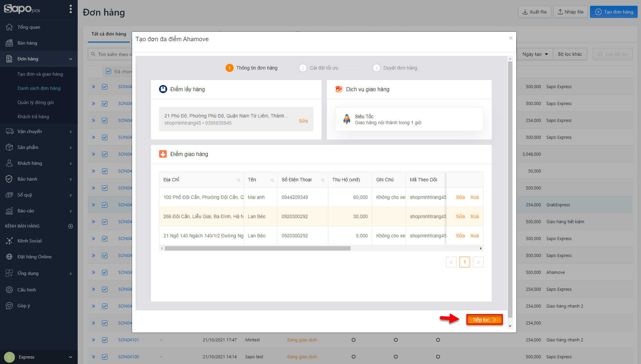Close the Ahamove multi-point dialog
Screen dimensions: 641x364
tap(511, 38)
